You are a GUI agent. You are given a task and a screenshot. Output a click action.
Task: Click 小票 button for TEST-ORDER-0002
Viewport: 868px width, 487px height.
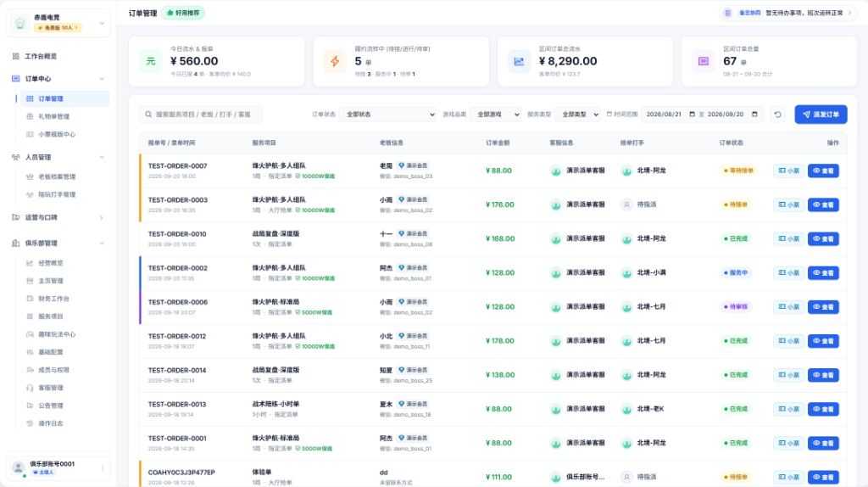789,273
